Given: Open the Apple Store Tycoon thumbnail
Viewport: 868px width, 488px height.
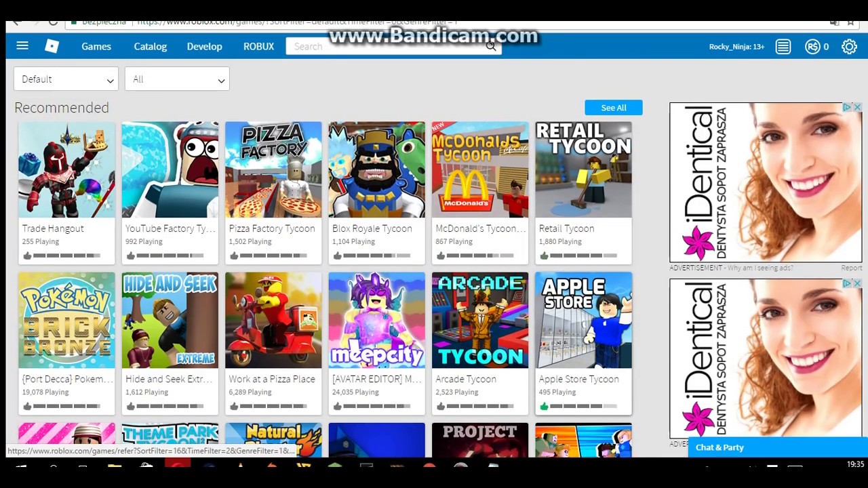Looking at the screenshot, I should pyautogui.click(x=583, y=320).
